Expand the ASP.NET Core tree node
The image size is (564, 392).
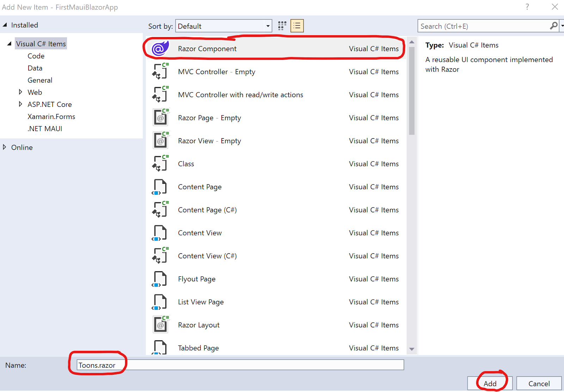click(20, 104)
